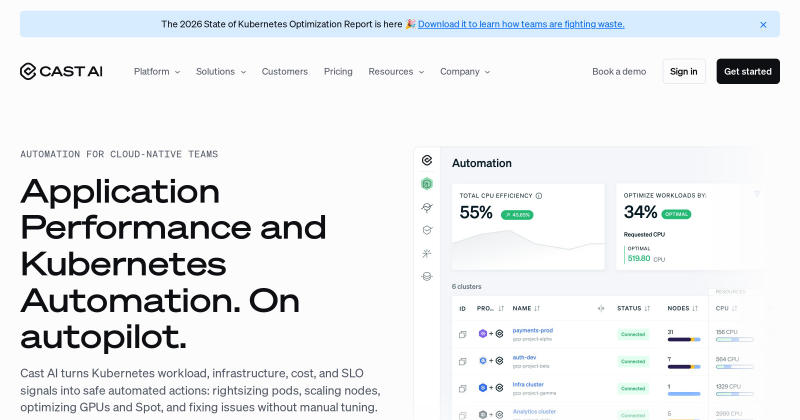Click purple provider icon in payments-prod row
800x420 pixels.
coord(483,334)
